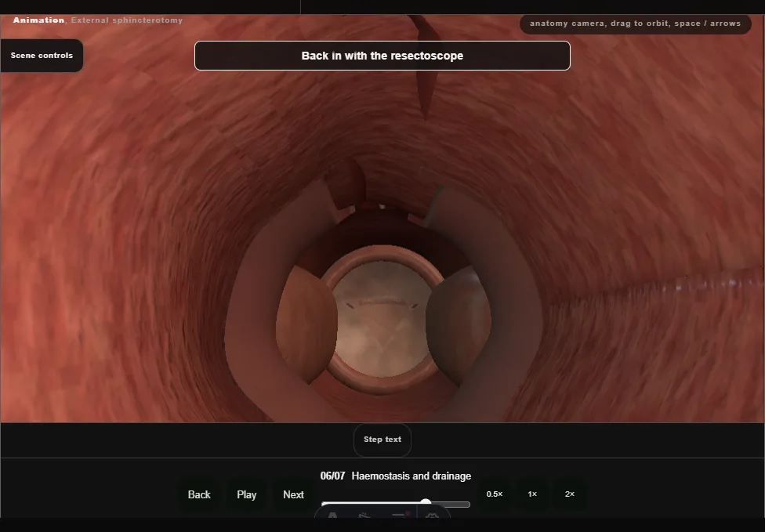765x532 pixels.
Task: Set playback speed to 2×
Action: [569, 494]
